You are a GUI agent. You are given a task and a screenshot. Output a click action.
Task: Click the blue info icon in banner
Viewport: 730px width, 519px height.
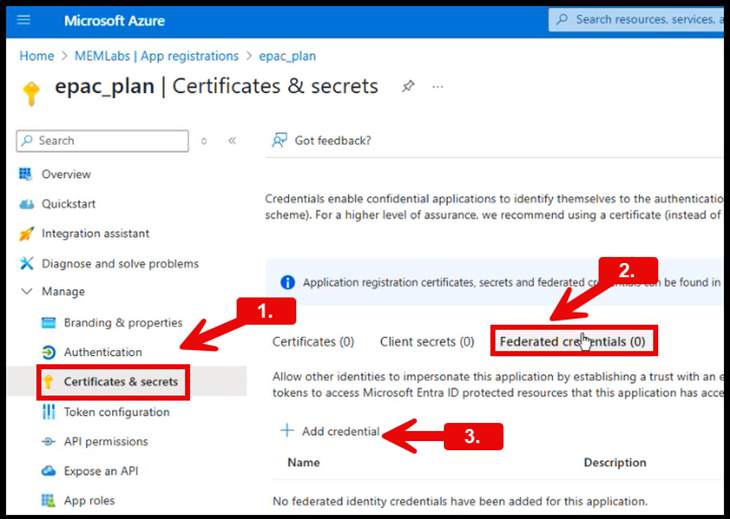[x=288, y=282]
